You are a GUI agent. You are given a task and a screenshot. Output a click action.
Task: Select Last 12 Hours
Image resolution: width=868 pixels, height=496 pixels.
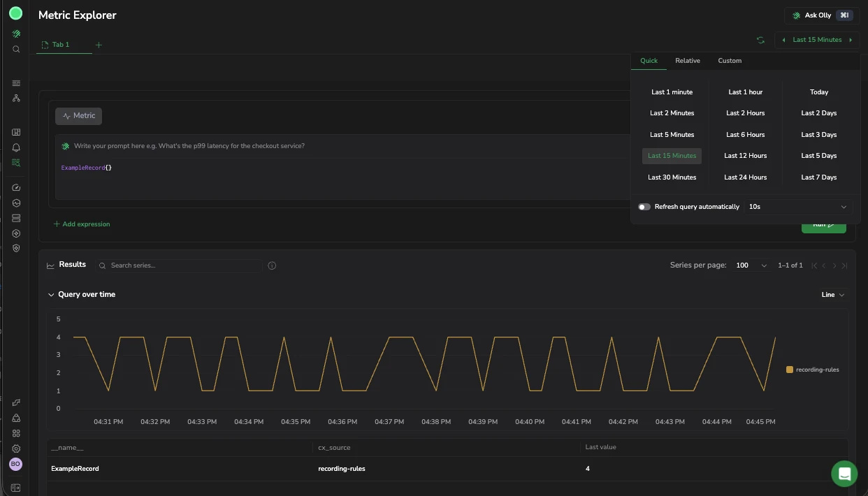click(746, 156)
